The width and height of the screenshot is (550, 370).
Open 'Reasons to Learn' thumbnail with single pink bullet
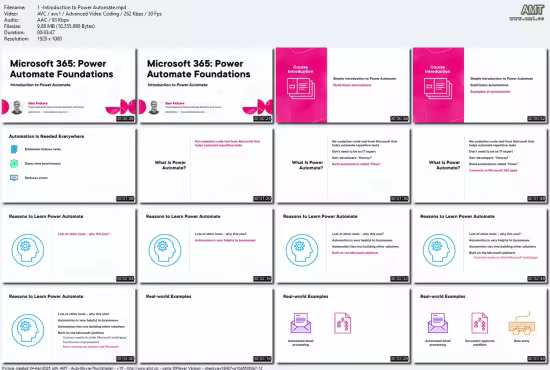(x=69, y=245)
